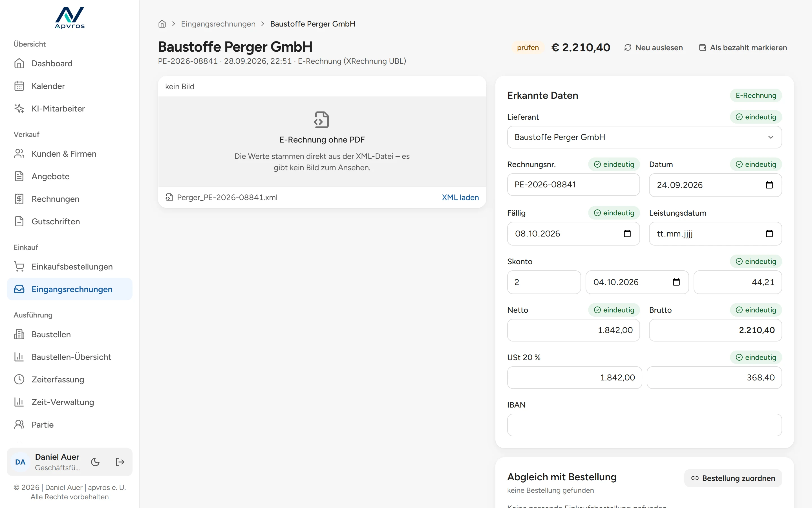Click Eingangsrechnungen breadcrumb link
Viewport: 812px width, 508px height.
coord(218,24)
